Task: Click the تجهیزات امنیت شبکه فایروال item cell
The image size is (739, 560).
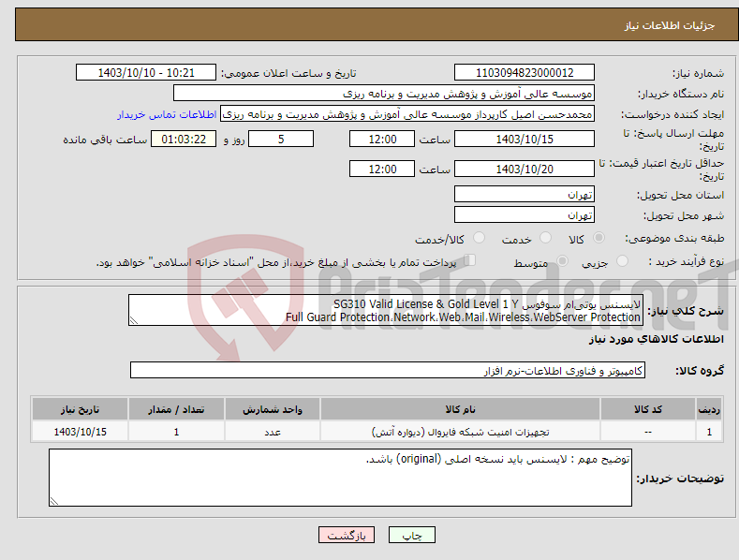Action: [x=460, y=432]
